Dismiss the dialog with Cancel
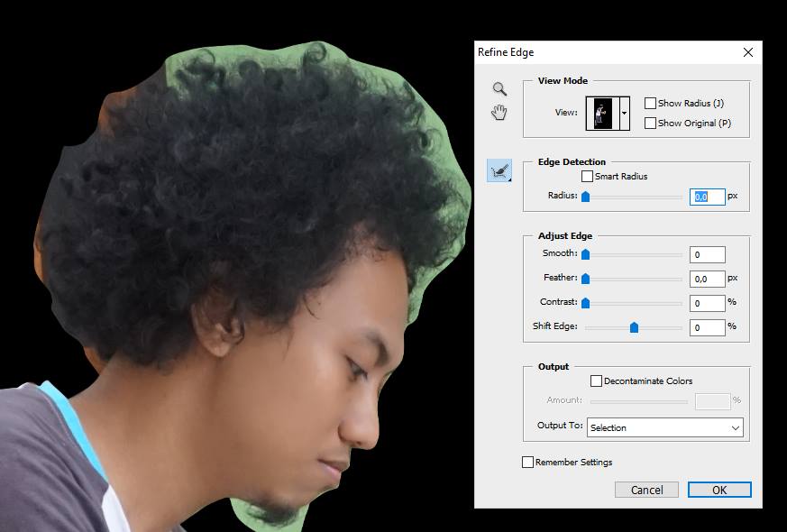The width and height of the screenshot is (787, 532). [646, 490]
